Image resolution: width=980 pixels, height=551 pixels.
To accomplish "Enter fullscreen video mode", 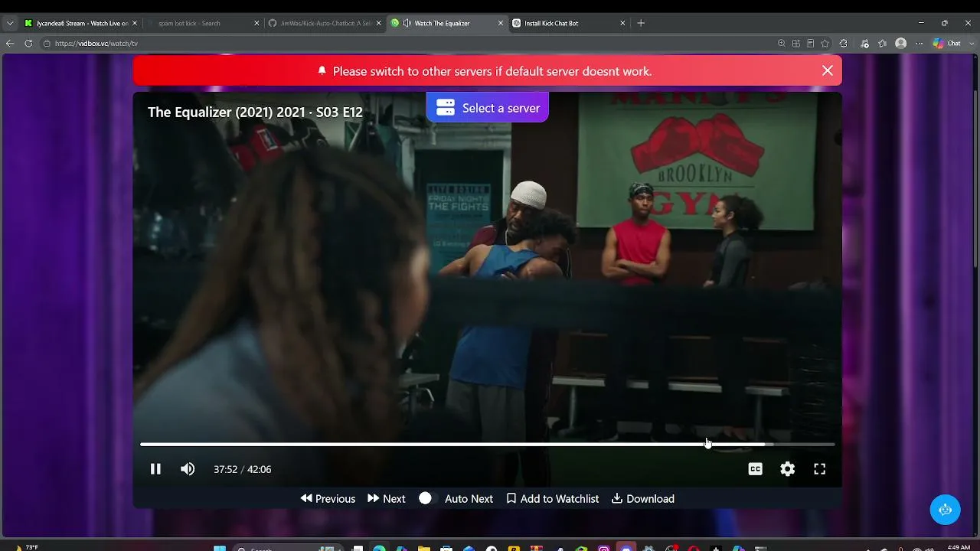I will pyautogui.click(x=820, y=469).
